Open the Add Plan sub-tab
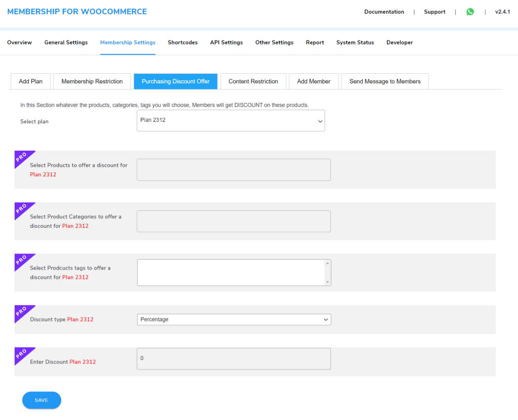Screen dimensions: 518x420 [x=31, y=81]
